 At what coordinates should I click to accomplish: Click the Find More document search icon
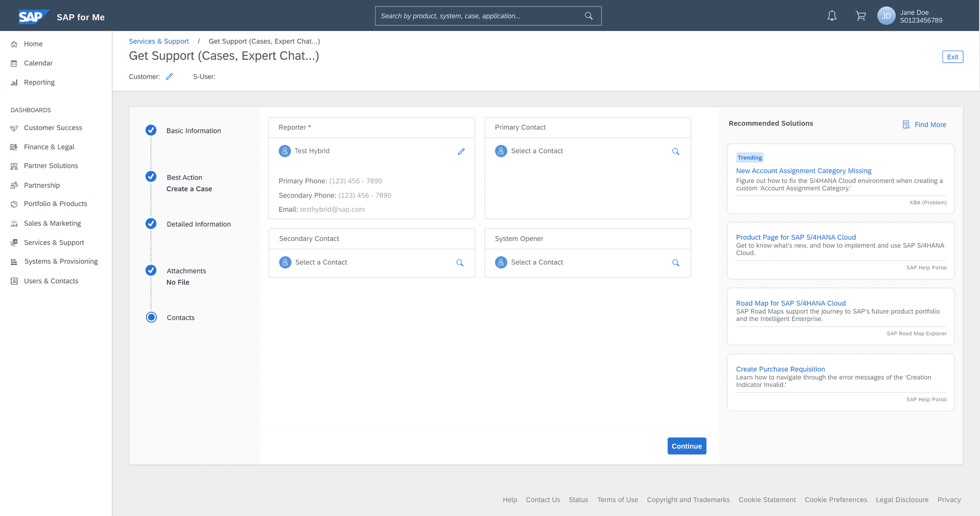906,124
